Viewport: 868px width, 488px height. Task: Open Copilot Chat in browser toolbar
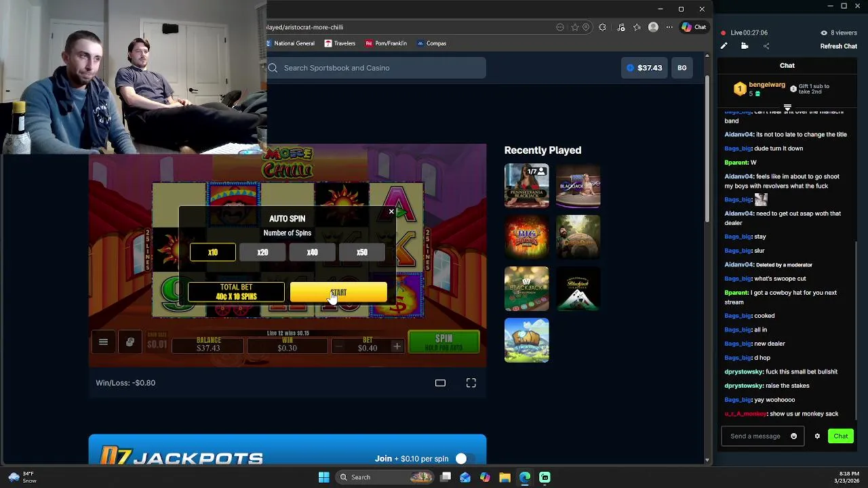pos(694,27)
